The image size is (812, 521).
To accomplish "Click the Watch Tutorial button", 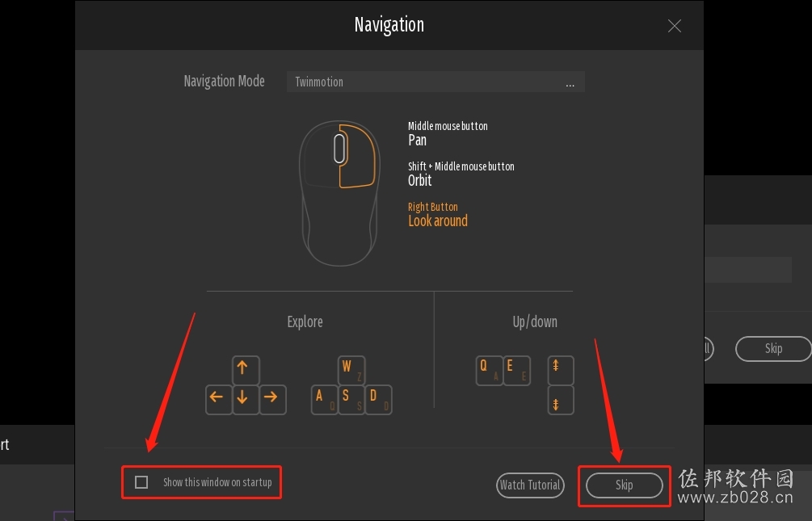I will tap(530, 485).
